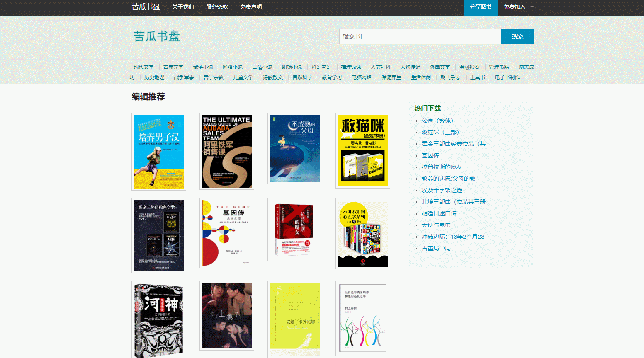The image size is (644, 358).
Task: Select the 儿童文学 category
Action: point(243,77)
